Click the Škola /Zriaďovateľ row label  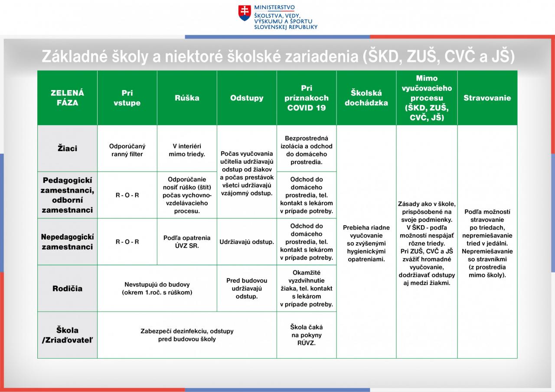point(67,335)
